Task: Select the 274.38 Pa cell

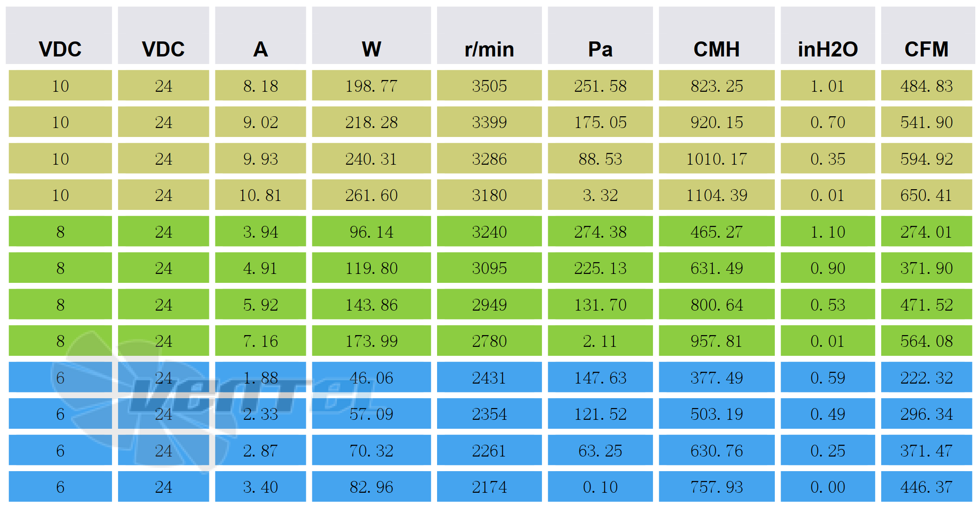Action: pyautogui.click(x=600, y=232)
